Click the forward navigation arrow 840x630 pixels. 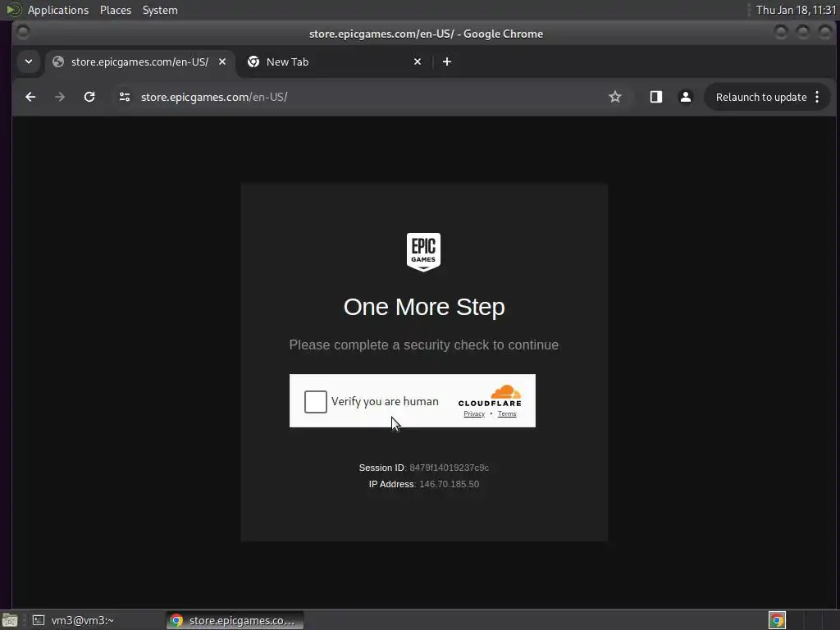click(59, 97)
